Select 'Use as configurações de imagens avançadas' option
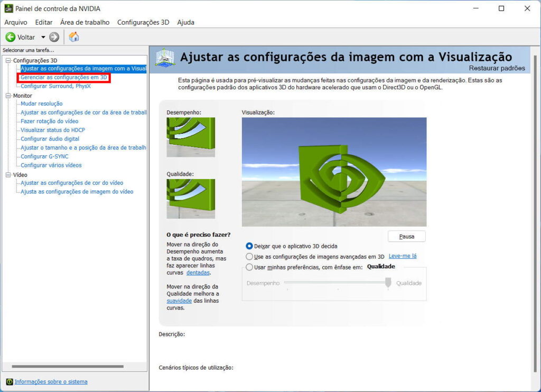Viewport: 541px width, 392px height. click(249, 257)
